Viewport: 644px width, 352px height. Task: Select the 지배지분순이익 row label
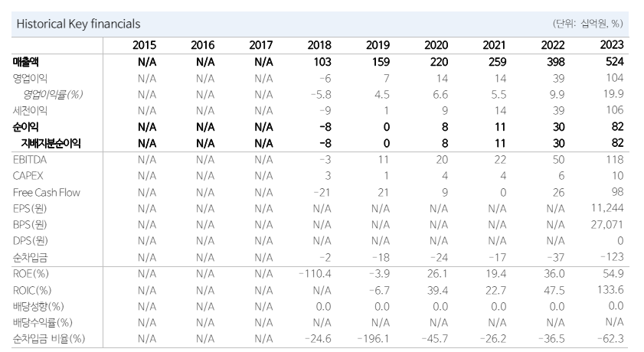(x=50, y=143)
